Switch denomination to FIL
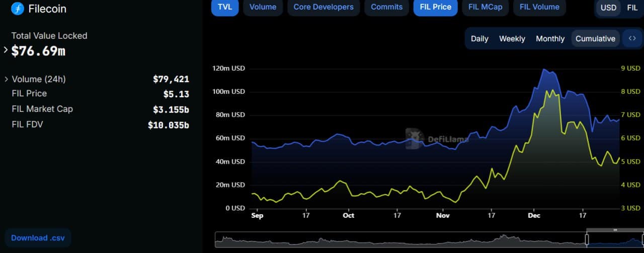Viewport: 644px width, 253px height. coord(632,8)
